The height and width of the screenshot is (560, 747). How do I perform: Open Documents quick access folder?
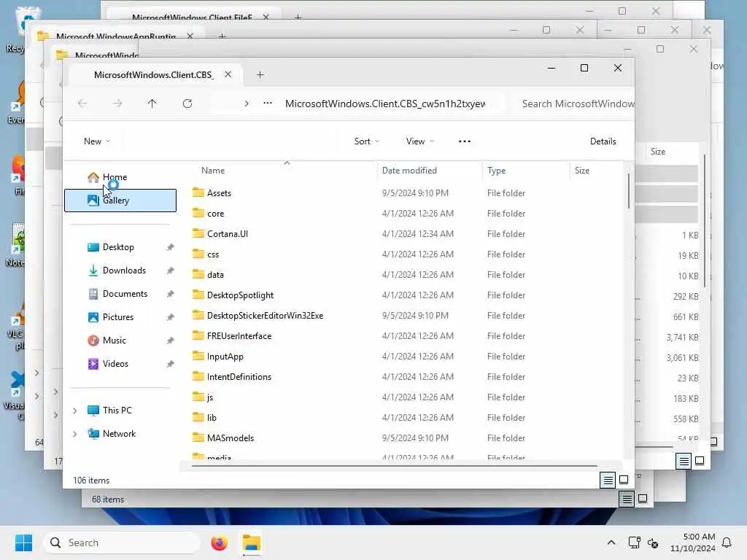point(125,294)
